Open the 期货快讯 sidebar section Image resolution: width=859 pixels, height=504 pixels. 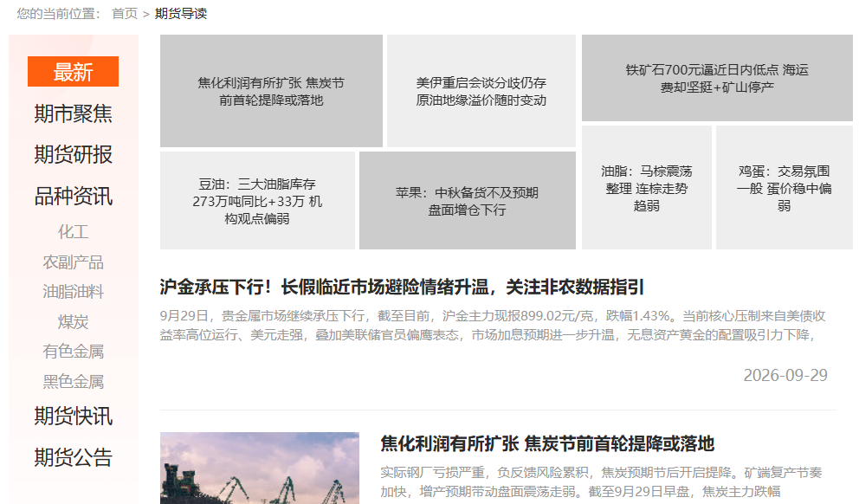[73, 417]
